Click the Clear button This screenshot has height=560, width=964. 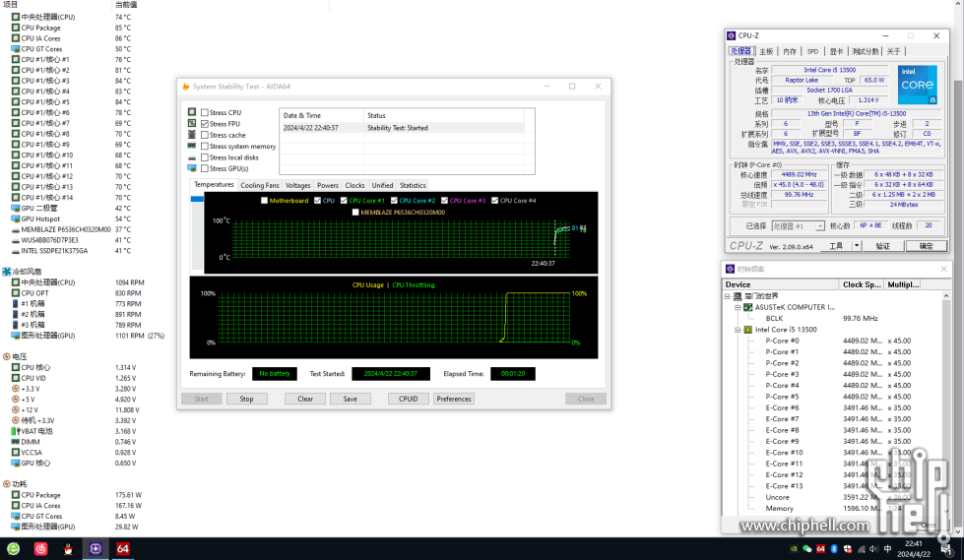(305, 399)
